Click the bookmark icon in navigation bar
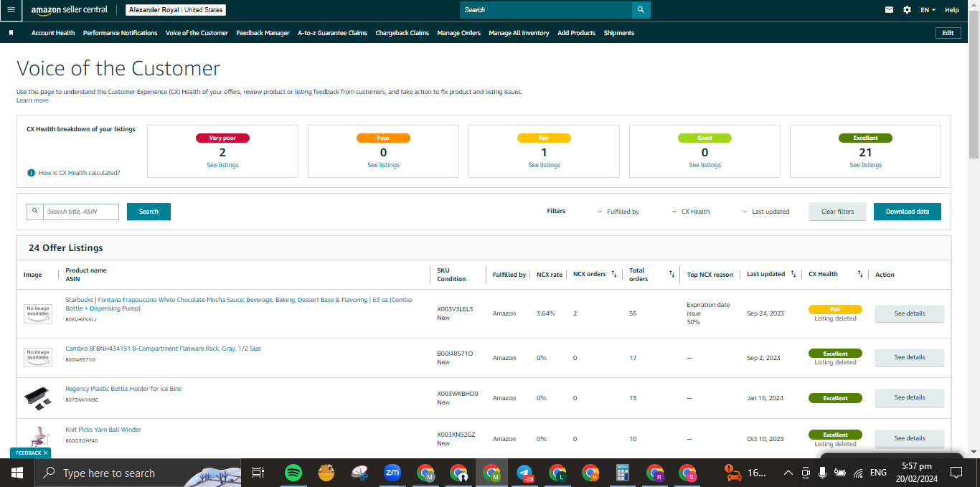 [x=11, y=33]
